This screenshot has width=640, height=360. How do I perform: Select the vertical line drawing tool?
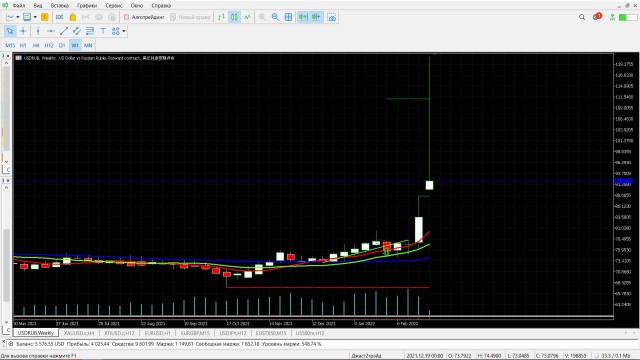point(38,31)
